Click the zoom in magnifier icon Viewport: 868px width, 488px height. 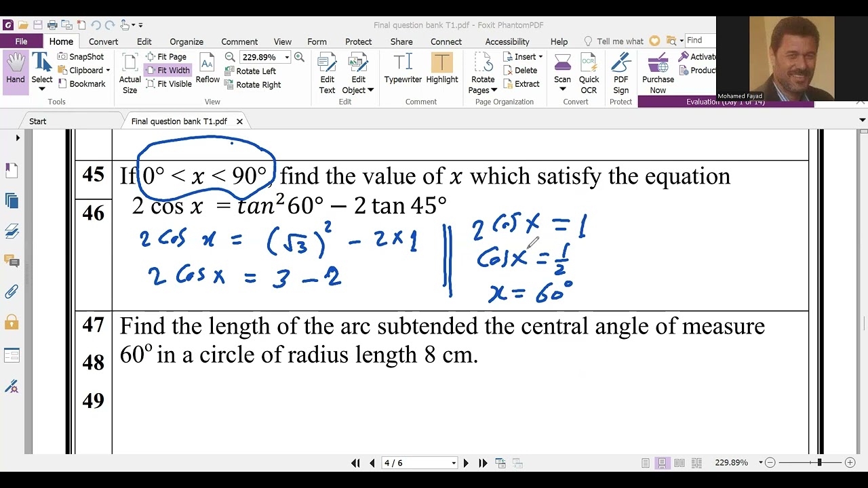299,58
